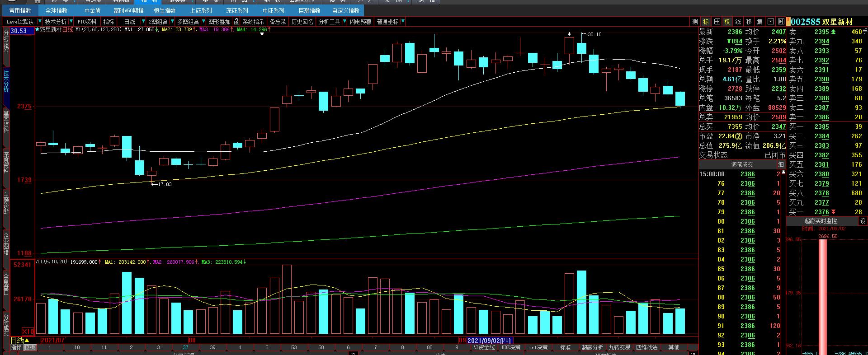The image size is (868, 355).
Task: Click the 2021/09/02 date label on timeline
Action: click(490, 341)
